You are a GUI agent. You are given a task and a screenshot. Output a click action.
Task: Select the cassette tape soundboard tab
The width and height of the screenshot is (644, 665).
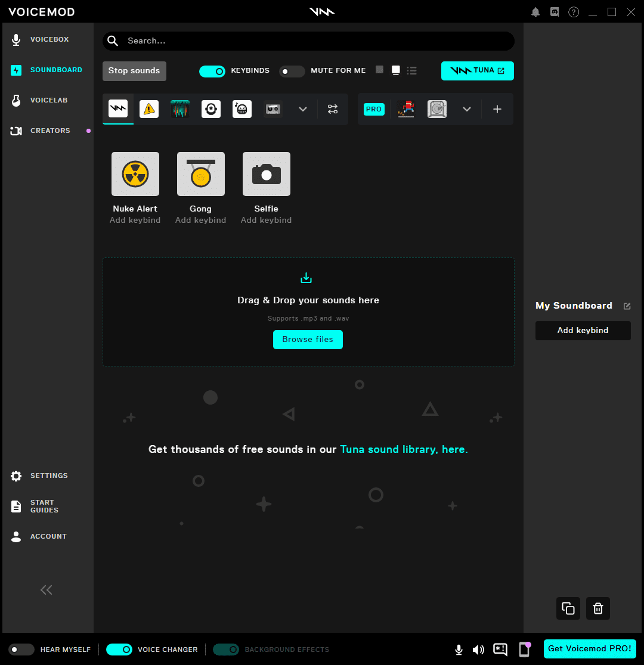tap(273, 109)
